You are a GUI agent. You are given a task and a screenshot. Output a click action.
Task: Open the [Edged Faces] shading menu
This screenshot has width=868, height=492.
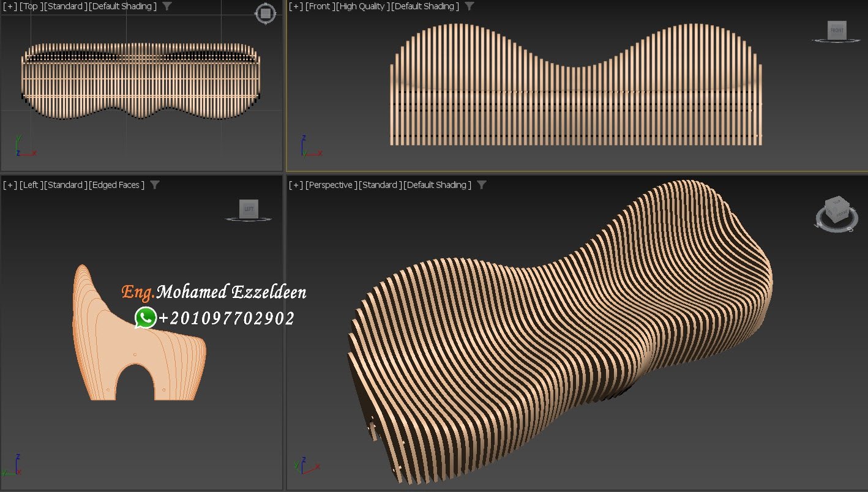(x=117, y=185)
